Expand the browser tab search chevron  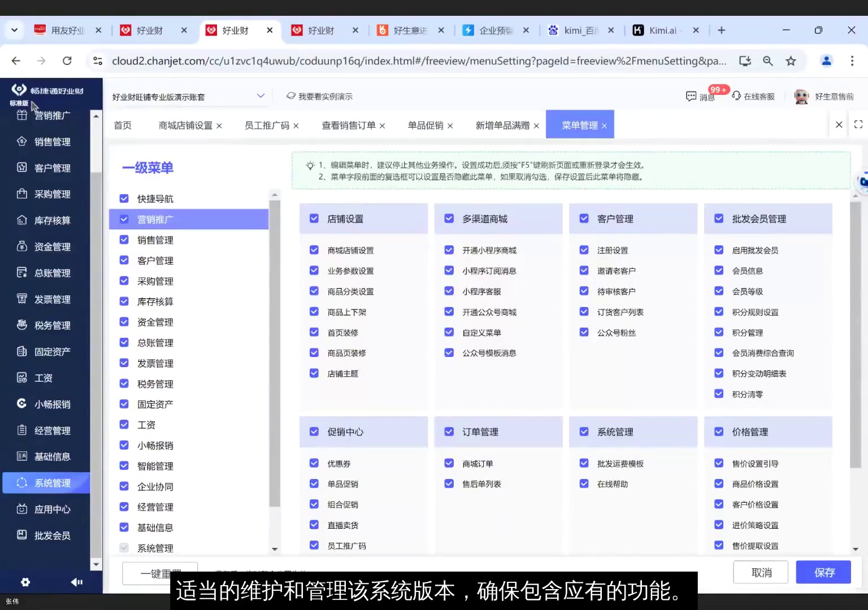tap(14, 30)
